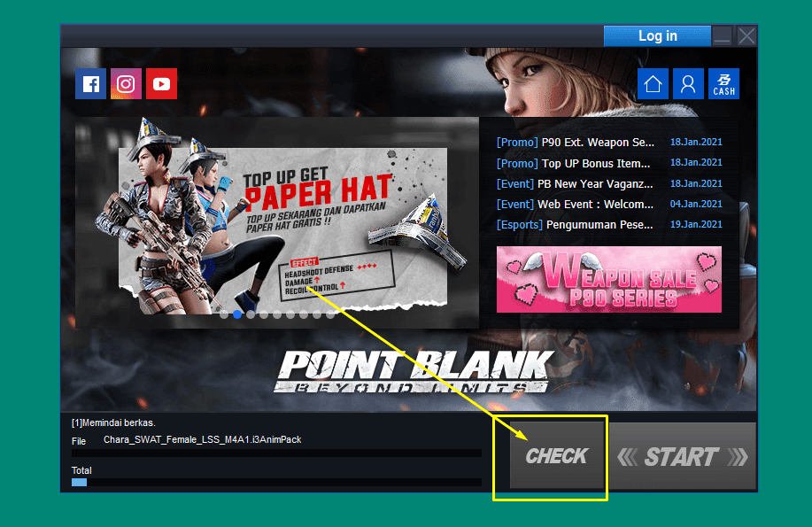Screen dimensions: 812x527
Task: Open the PB New Year Vaganz event
Action: 575,184
